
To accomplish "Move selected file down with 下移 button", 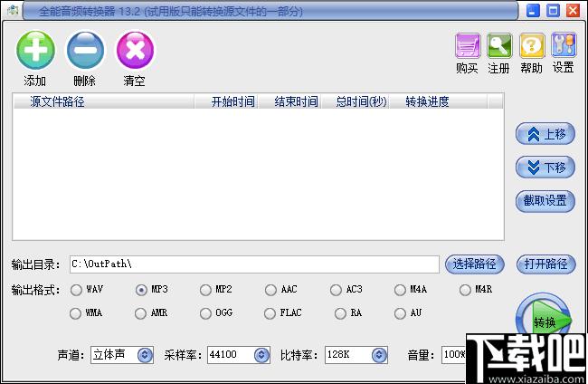I will click(545, 167).
